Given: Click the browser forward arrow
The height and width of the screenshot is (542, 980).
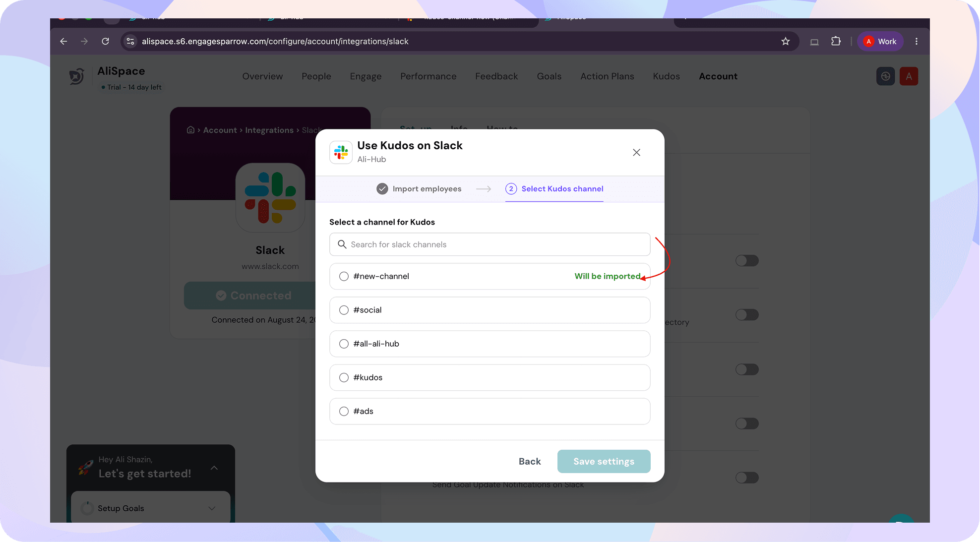Looking at the screenshot, I should (84, 41).
